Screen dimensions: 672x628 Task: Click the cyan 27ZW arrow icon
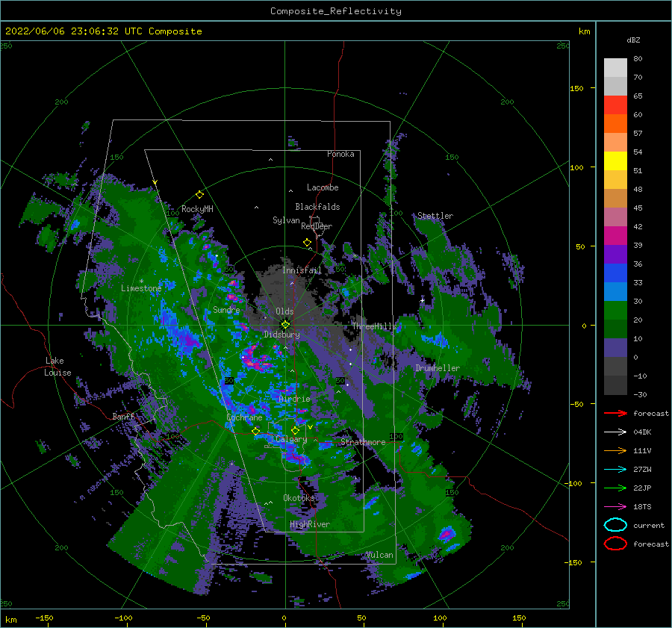point(615,470)
